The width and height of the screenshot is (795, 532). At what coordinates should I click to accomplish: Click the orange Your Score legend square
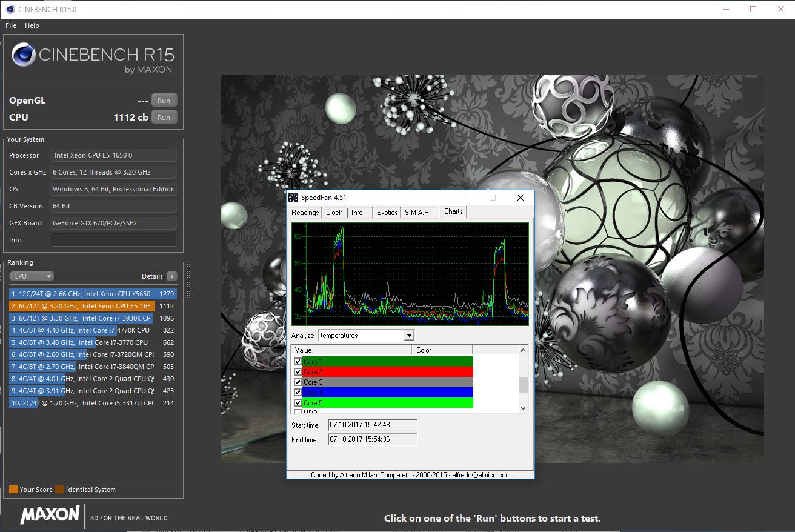pos(13,490)
